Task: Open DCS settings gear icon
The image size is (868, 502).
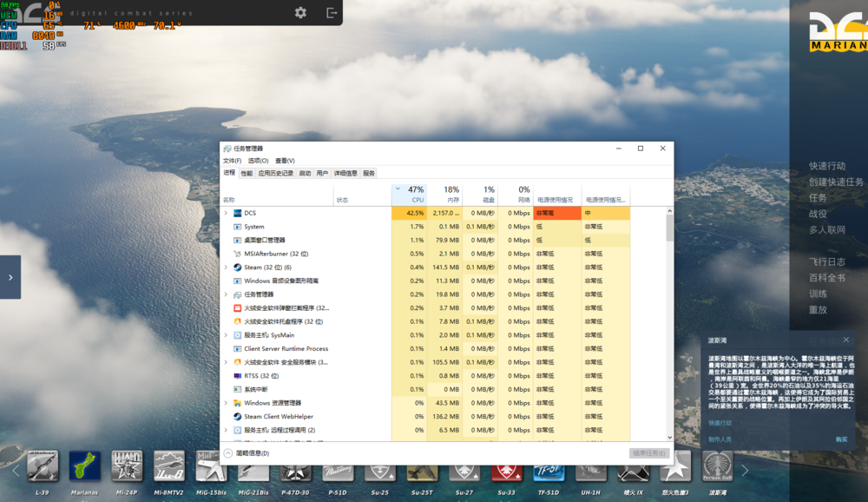Action: [300, 12]
